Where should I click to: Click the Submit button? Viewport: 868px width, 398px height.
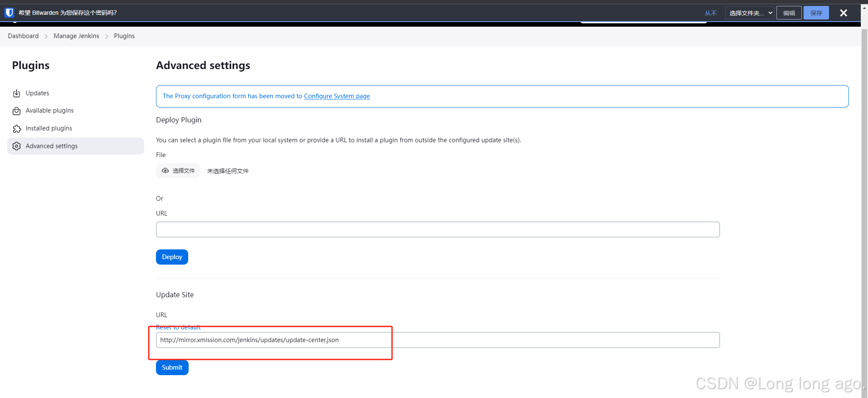click(x=172, y=368)
